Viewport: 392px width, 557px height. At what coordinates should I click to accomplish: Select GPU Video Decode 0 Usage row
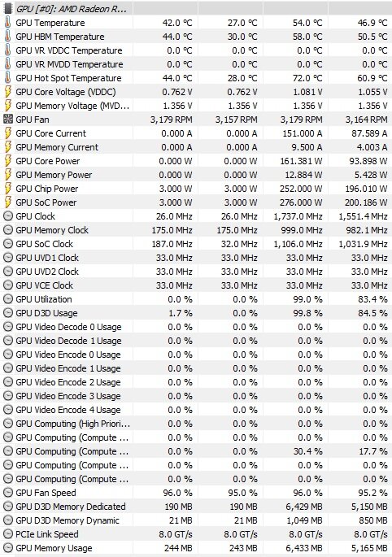(196, 327)
